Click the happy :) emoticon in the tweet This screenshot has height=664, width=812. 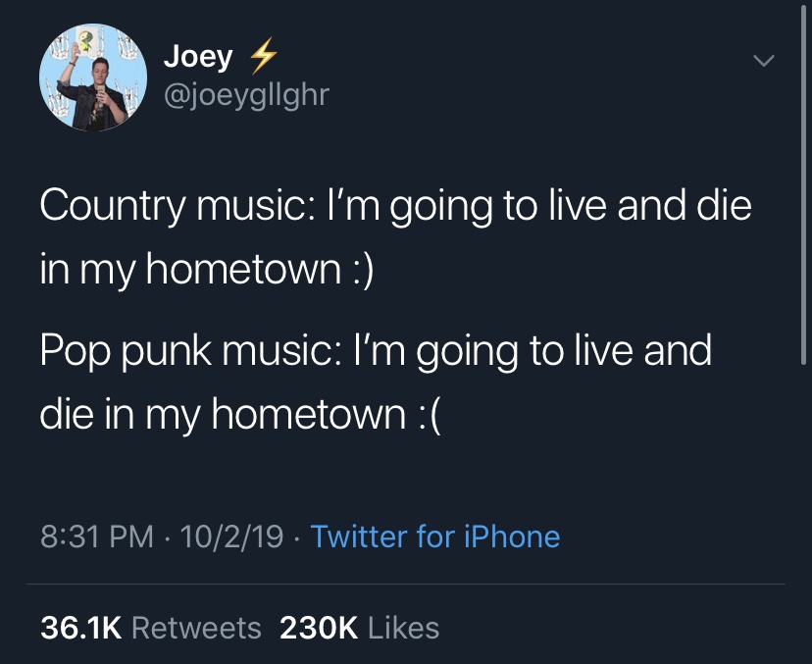(359, 271)
